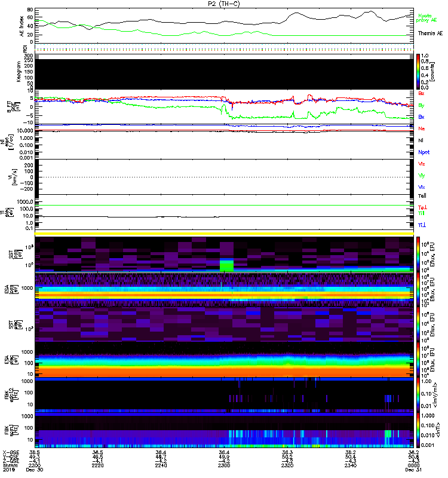The height and width of the screenshot is (478, 448).
Task: Click the 2320 time axis label
Action: pyautogui.click(x=287, y=465)
